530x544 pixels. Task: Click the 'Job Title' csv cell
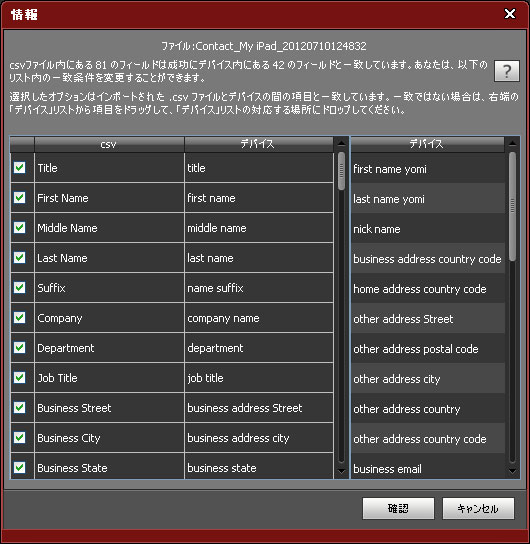[x=109, y=378]
